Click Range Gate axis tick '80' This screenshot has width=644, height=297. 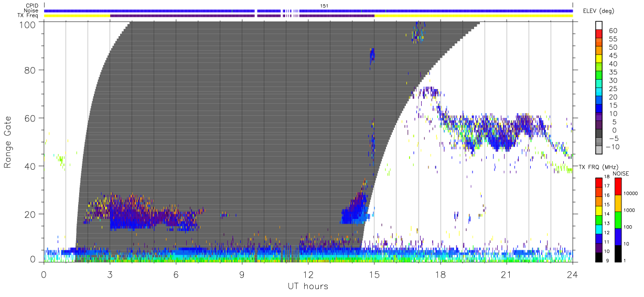pyautogui.click(x=30, y=70)
